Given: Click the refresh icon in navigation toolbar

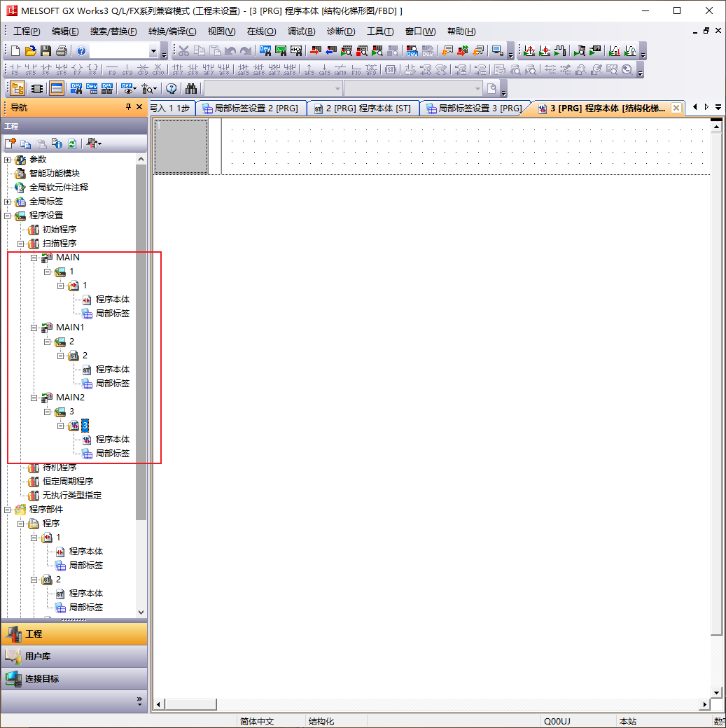Looking at the screenshot, I should tap(71, 143).
